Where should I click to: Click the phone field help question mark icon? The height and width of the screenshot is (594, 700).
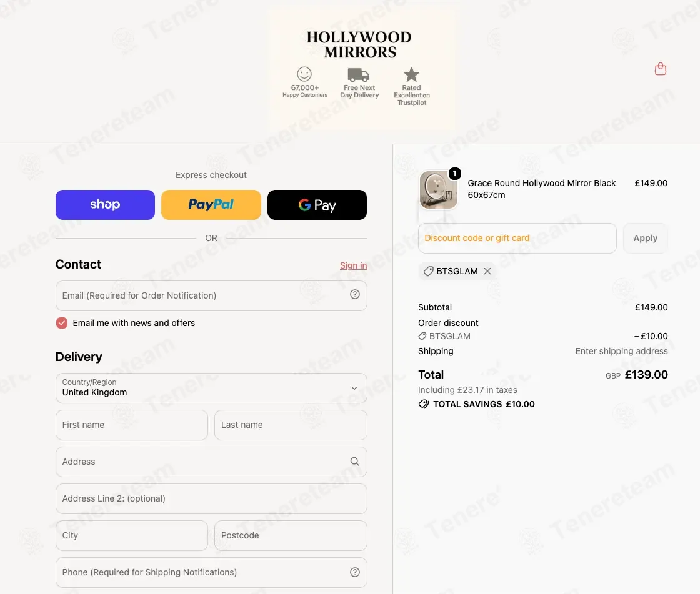(355, 572)
